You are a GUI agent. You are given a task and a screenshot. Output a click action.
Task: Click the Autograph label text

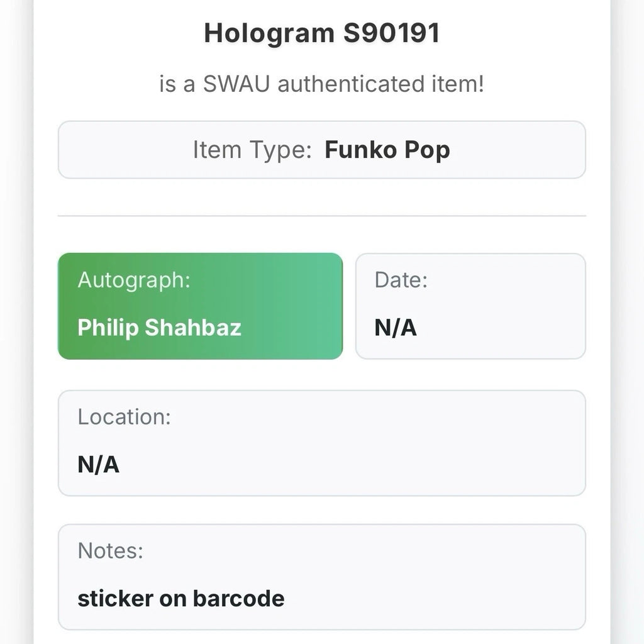point(133,280)
